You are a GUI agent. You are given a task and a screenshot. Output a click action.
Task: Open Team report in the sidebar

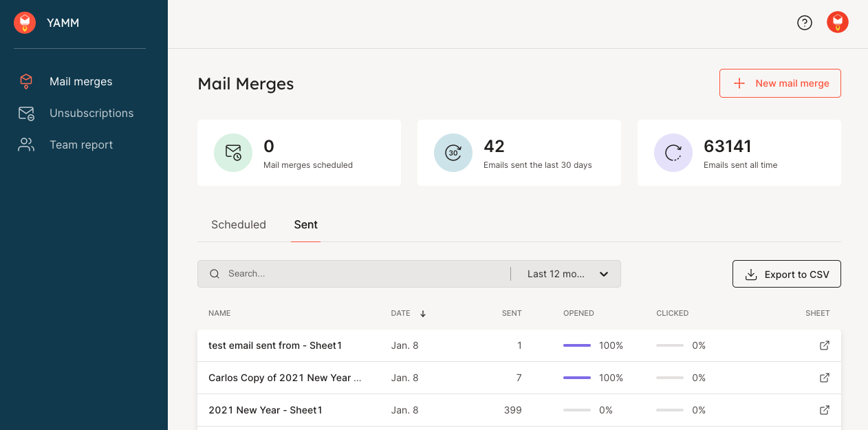click(x=80, y=145)
